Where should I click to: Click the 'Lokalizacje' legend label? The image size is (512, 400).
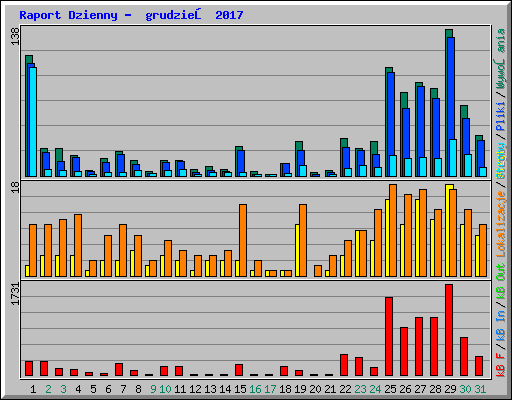tap(501, 223)
